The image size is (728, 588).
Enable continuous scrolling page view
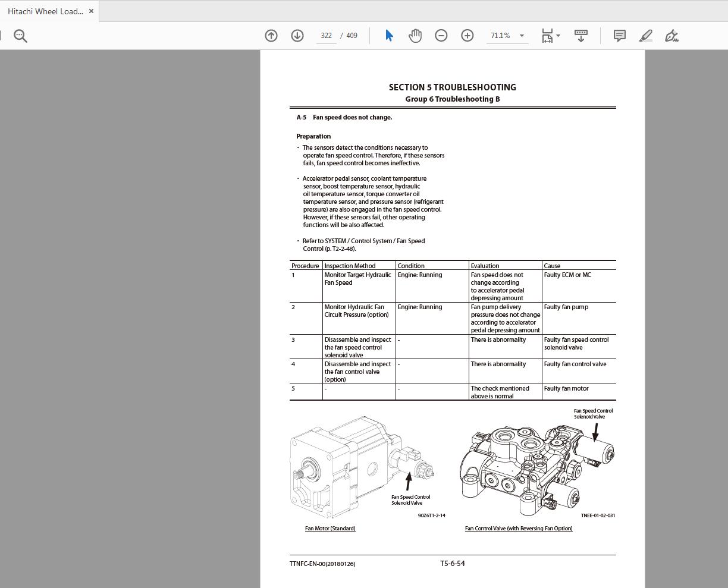(x=580, y=36)
